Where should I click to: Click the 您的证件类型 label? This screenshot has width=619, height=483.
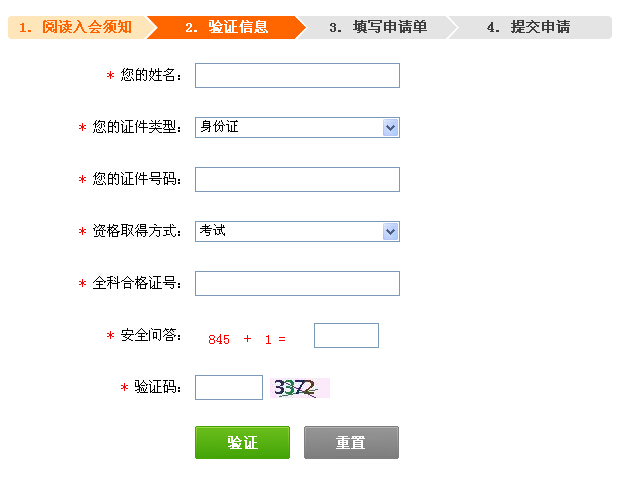coord(136,127)
